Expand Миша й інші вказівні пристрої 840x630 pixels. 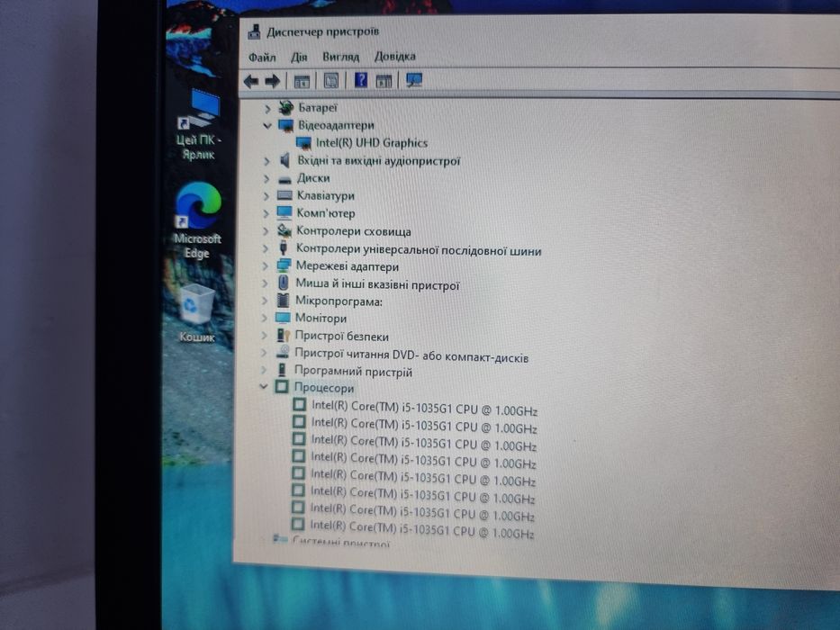point(266,283)
